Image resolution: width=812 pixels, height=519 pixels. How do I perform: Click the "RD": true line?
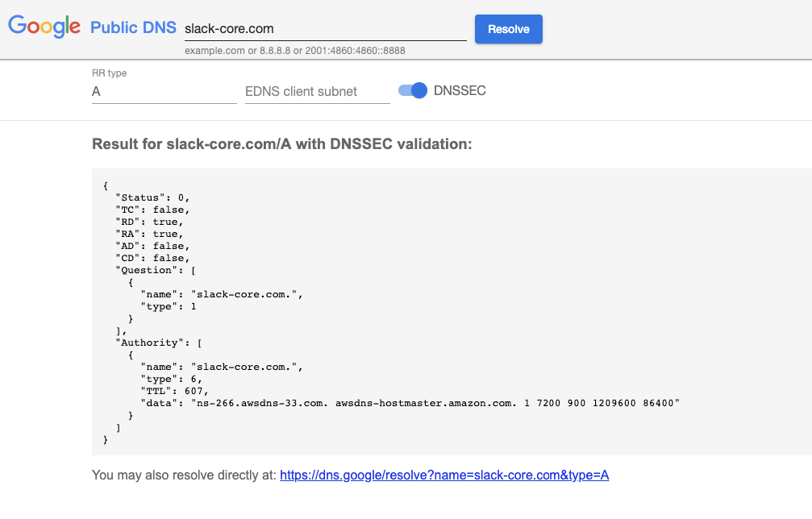coord(150,222)
